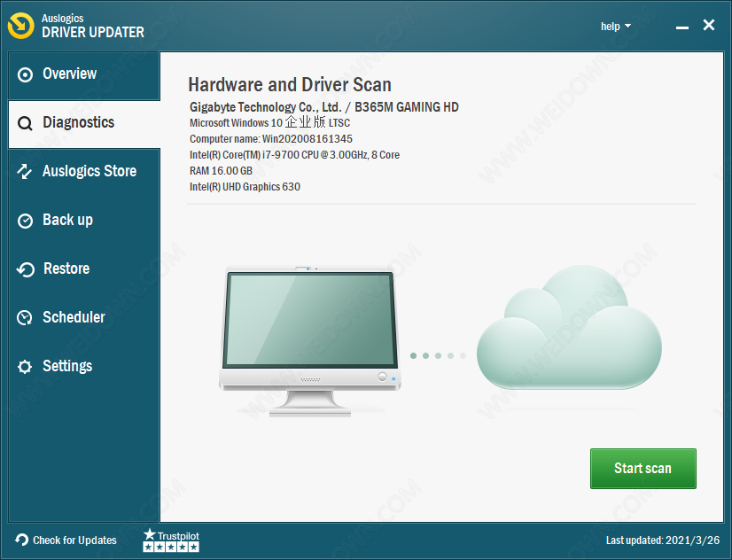The width and height of the screenshot is (732, 560).
Task: Start the hardware and driver scan
Action: [x=642, y=469]
